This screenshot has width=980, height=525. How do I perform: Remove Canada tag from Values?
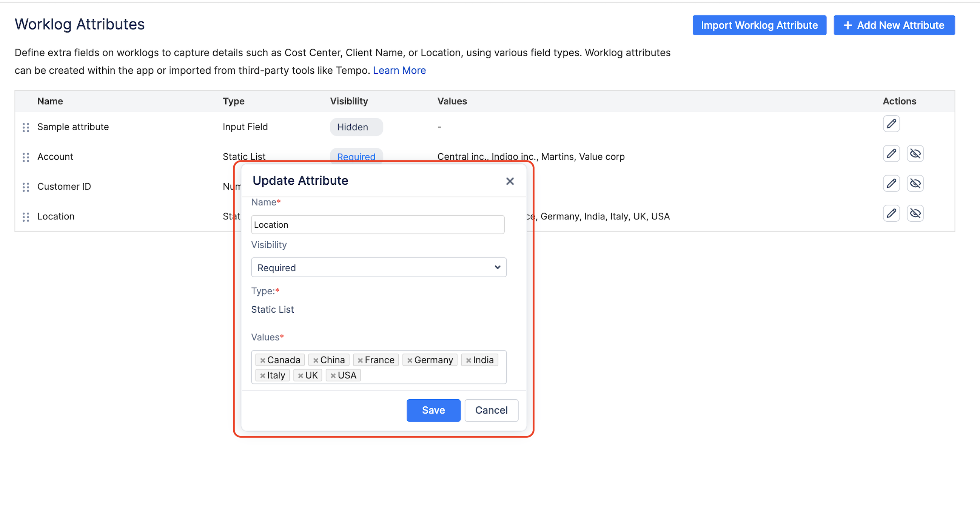click(x=262, y=360)
